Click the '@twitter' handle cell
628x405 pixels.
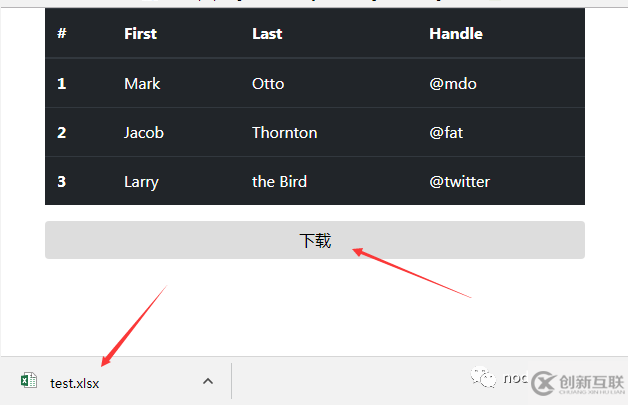459,181
